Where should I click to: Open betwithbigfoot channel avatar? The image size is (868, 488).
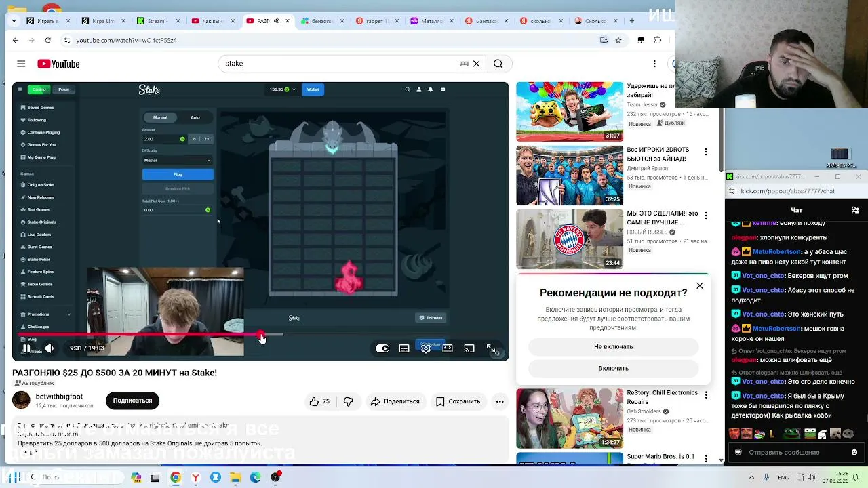21,401
